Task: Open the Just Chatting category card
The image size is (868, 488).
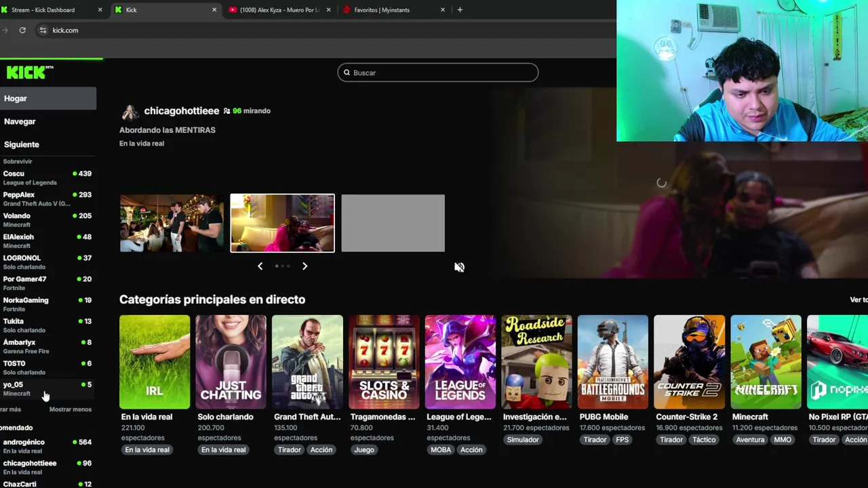Action: pyautogui.click(x=231, y=362)
